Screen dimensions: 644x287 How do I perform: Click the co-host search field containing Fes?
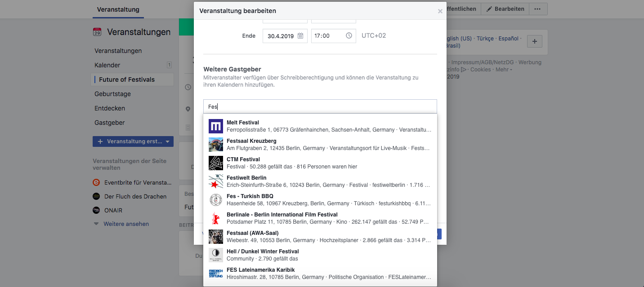click(320, 106)
